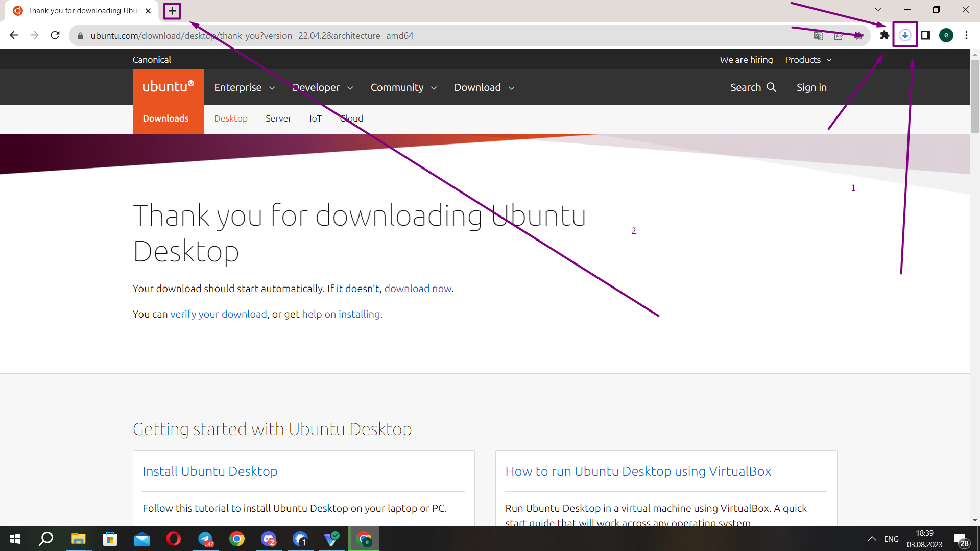Open Chrome three-dot menu
Screen dimensions: 980x551
(966, 35)
